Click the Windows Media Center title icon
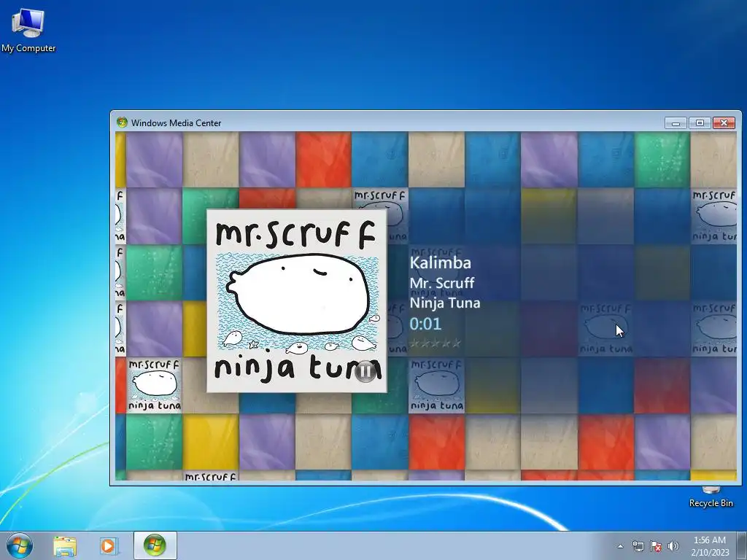 pyautogui.click(x=122, y=122)
